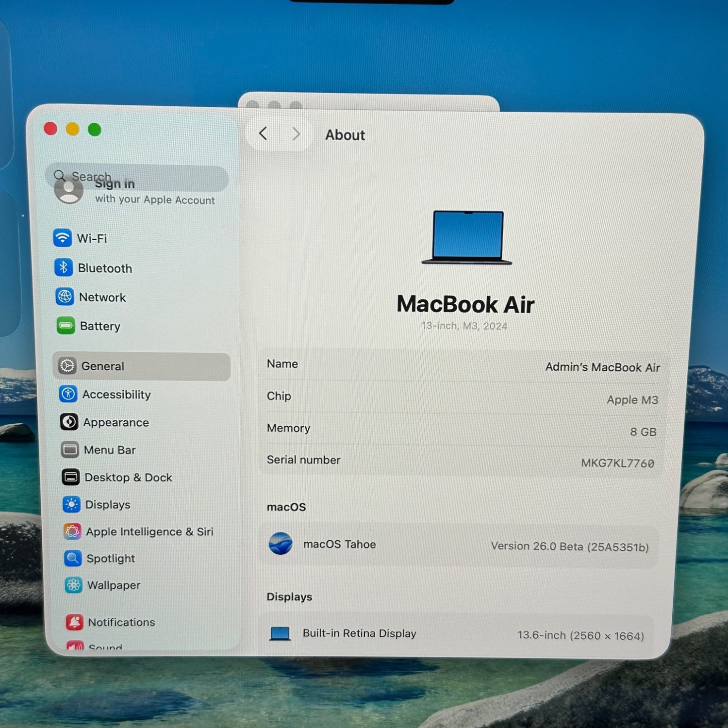This screenshot has width=728, height=728.
Task: Select the Spotlight magnifier icon
Action: pyautogui.click(x=73, y=558)
